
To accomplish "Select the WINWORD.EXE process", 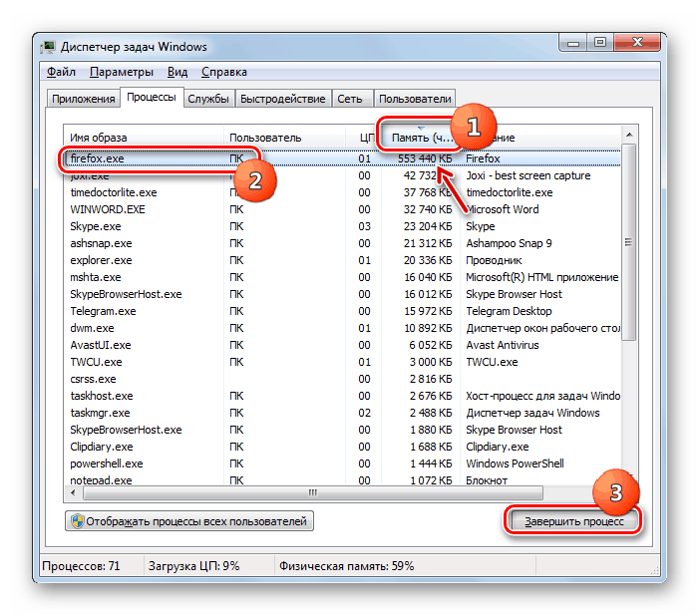I will click(342, 209).
